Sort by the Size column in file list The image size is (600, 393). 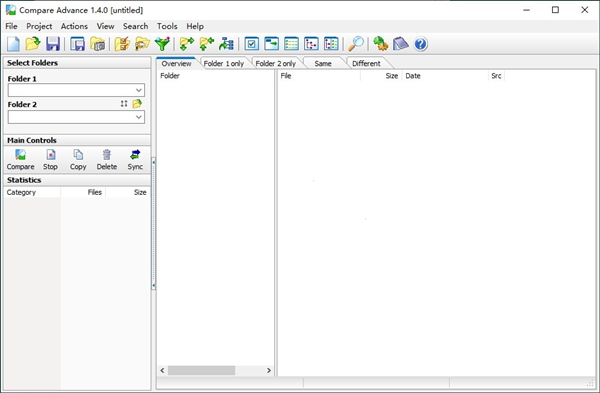click(x=381, y=76)
